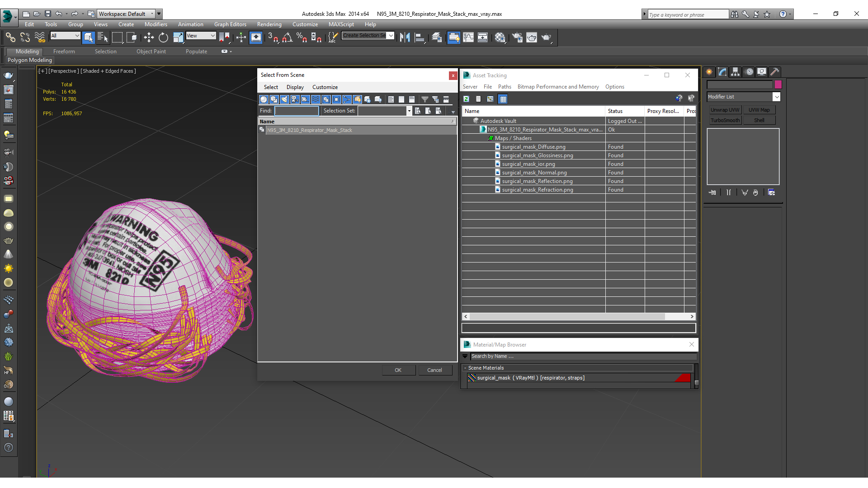Click the OK button in Select From Scene
Screen dimensions: 868x488
pyautogui.click(x=398, y=370)
